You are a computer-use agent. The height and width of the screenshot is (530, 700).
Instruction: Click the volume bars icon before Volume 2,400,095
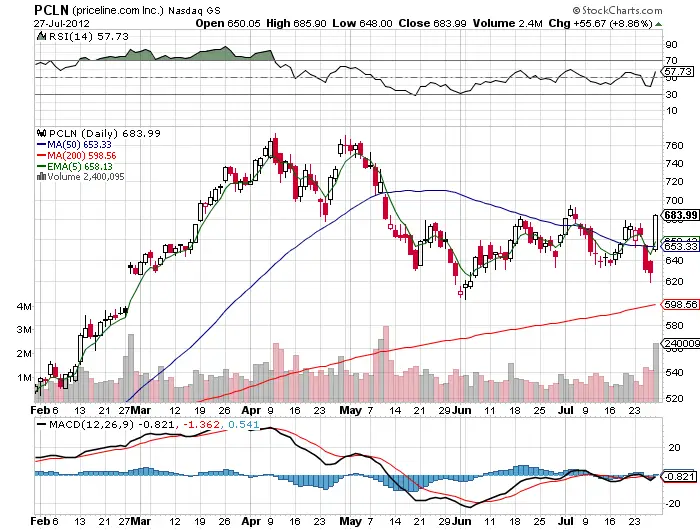pos(42,176)
